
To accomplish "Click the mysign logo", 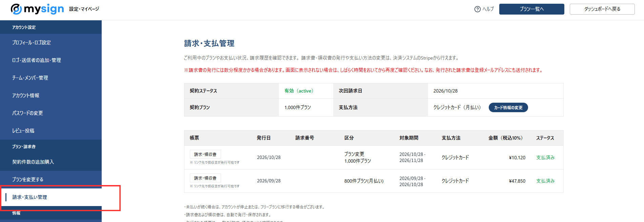I will [37, 9].
